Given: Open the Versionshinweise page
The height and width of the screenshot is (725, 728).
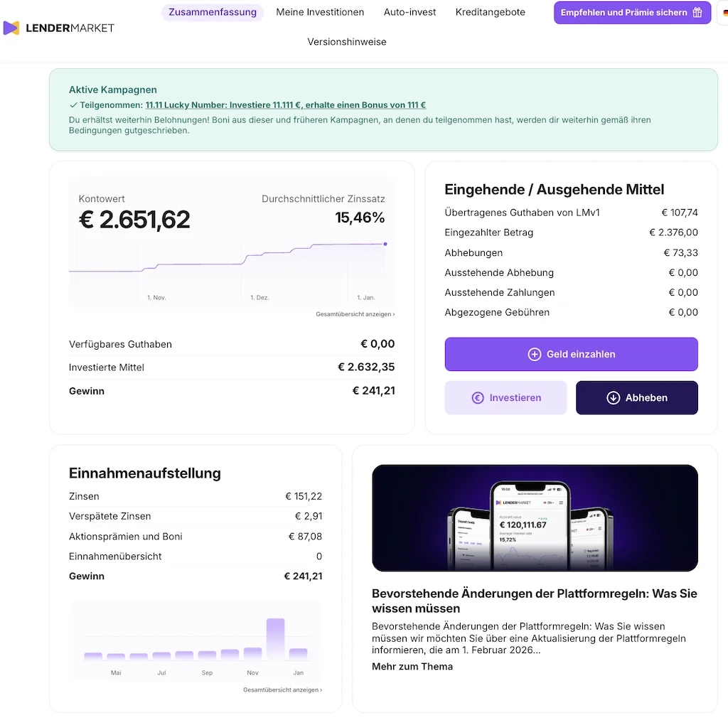Looking at the screenshot, I should pos(347,42).
